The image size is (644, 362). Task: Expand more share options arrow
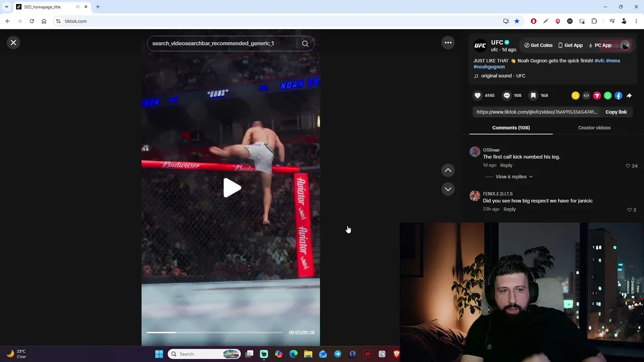(629, 96)
